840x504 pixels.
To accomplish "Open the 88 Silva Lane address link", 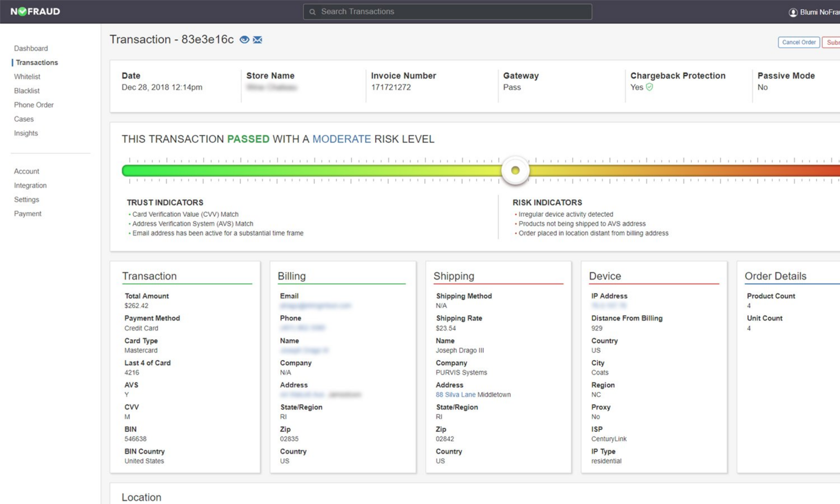I will (x=455, y=395).
